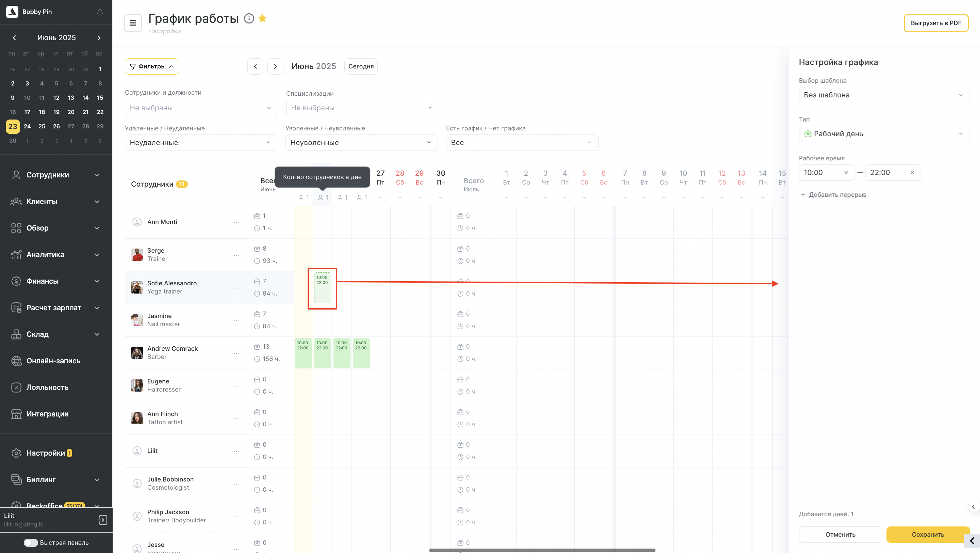Click the Bobby Pin logo
980x553 pixels.
(12, 12)
